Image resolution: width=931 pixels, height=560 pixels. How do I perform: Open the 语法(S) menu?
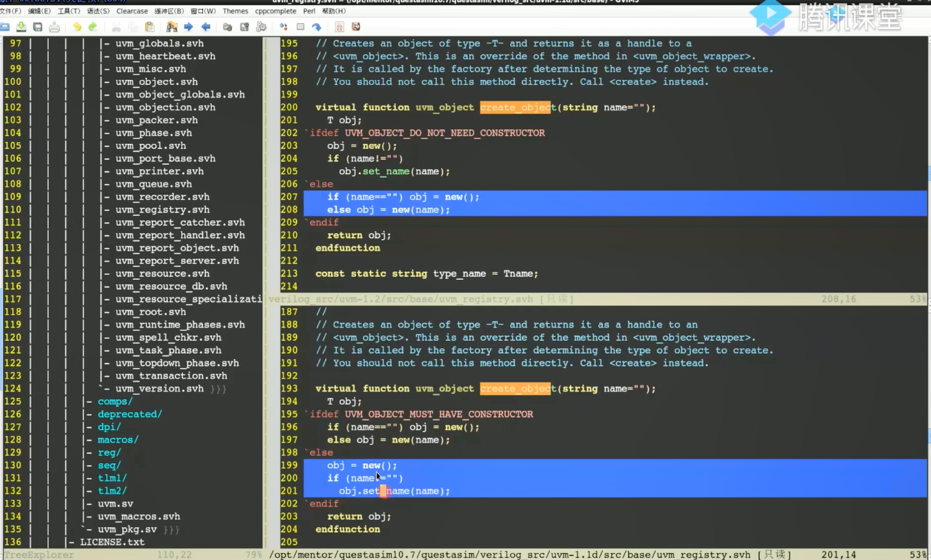point(98,11)
